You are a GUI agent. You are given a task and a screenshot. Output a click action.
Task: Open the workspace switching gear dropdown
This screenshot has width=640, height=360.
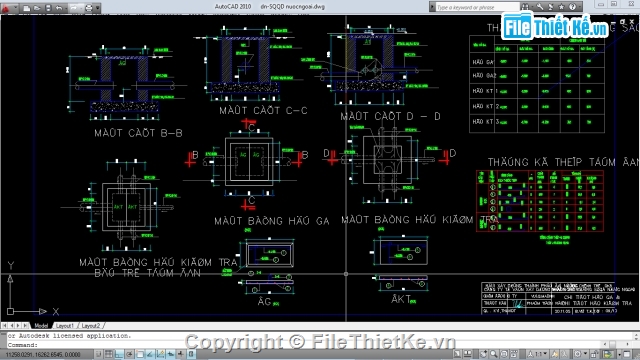(581, 353)
